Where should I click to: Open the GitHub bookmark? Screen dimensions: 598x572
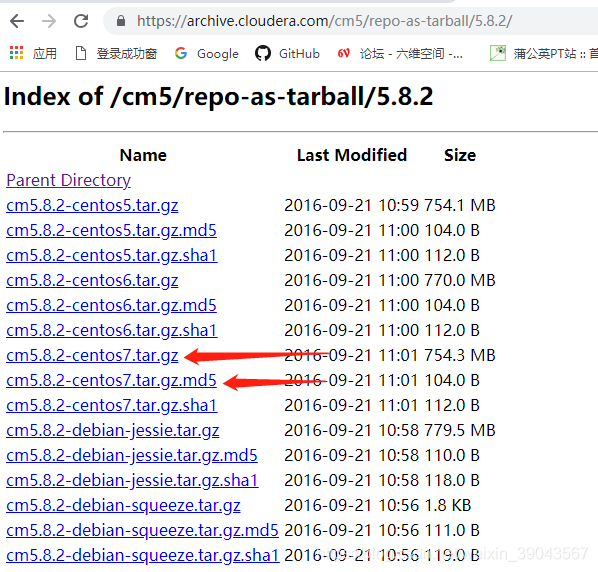tap(288, 53)
